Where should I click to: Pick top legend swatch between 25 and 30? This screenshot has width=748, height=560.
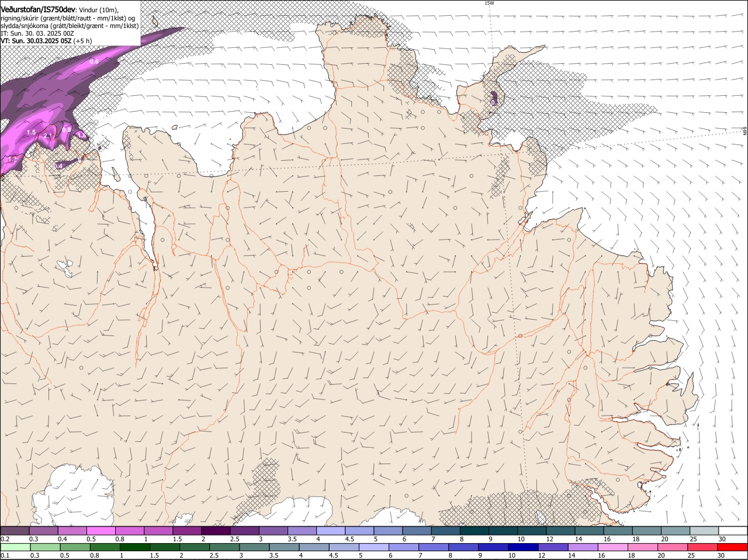click(705, 531)
